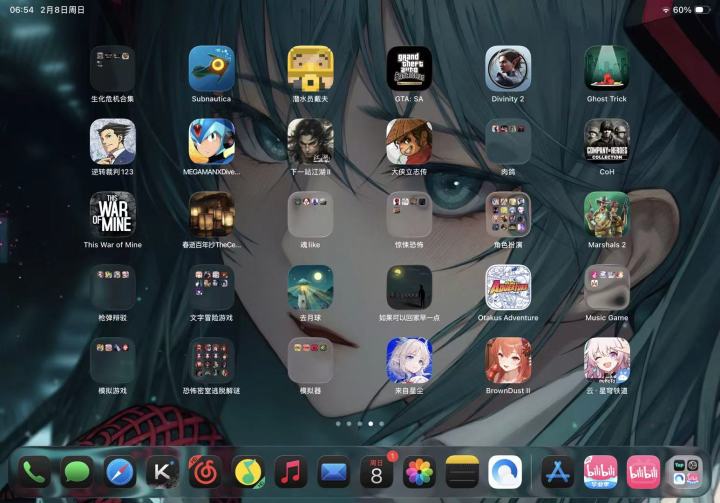Launch Marshals 2
The width and height of the screenshot is (720, 503).
pyautogui.click(x=607, y=215)
